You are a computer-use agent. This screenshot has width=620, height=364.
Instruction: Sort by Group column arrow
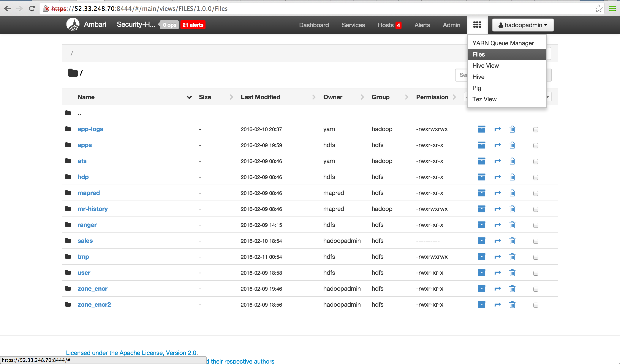pyautogui.click(x=406, y=97)
